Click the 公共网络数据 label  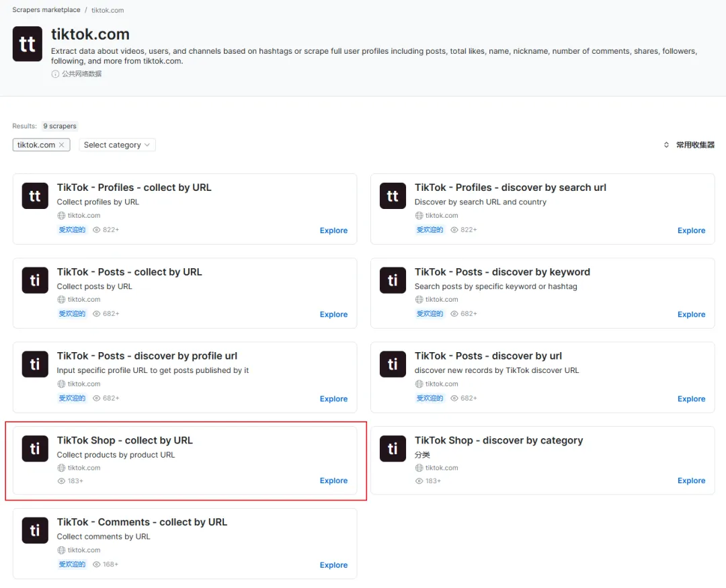click(x=81, y=74)
